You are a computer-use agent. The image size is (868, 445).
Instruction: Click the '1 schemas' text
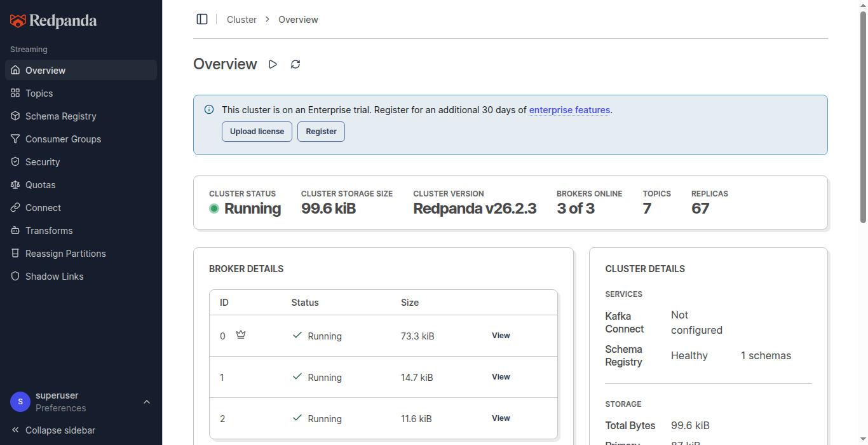click(x=766, y=355)
